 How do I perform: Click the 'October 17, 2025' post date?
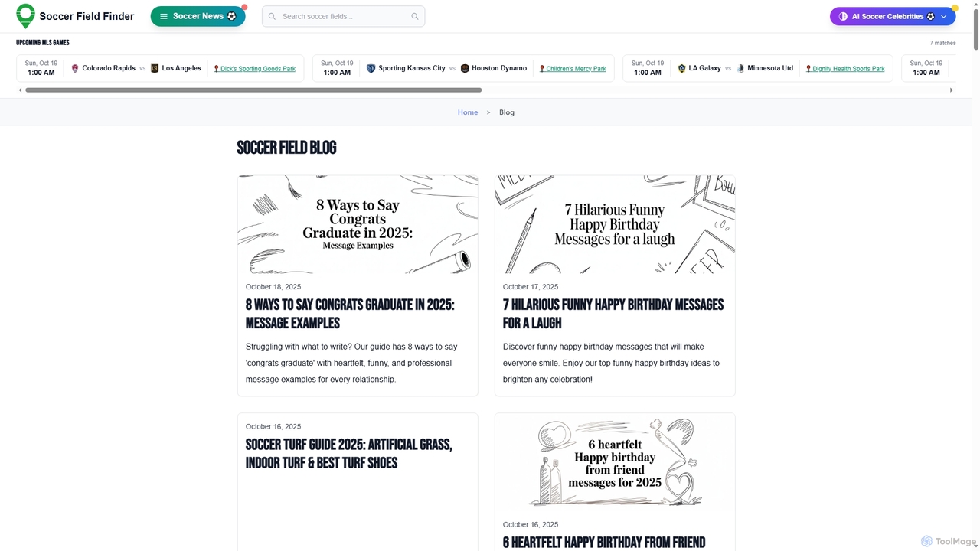click(x=531, y=287)
